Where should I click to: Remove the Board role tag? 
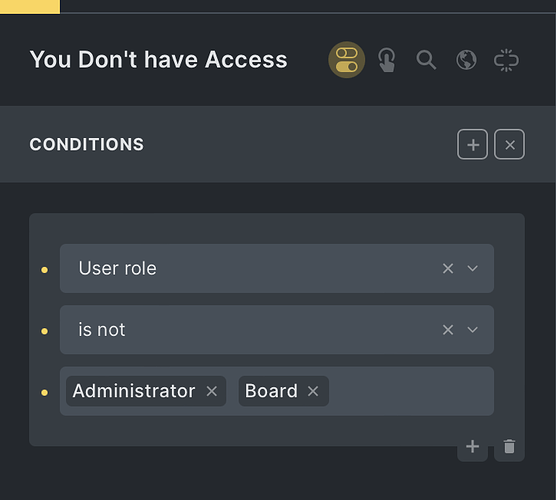point(313,391)
